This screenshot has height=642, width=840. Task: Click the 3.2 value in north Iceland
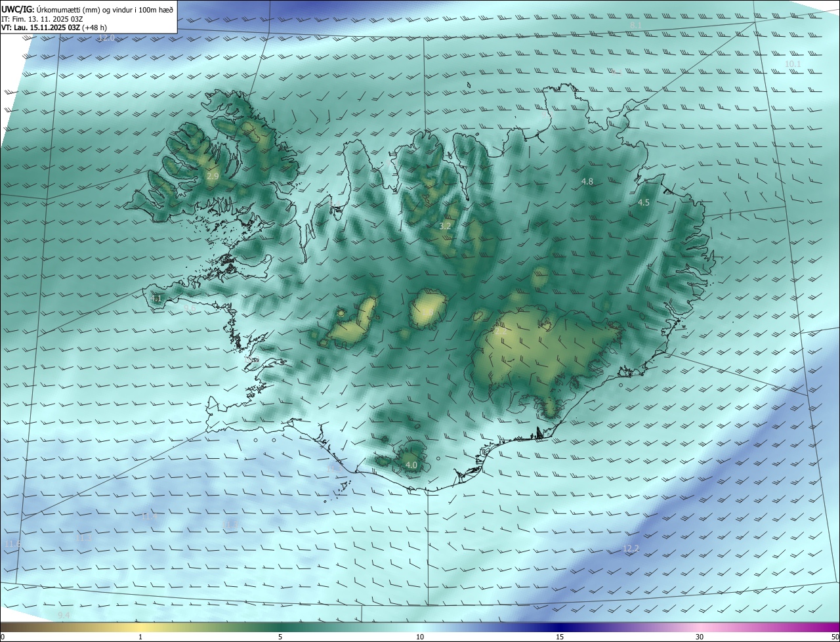pyautogui.click(x=445, y=226)
